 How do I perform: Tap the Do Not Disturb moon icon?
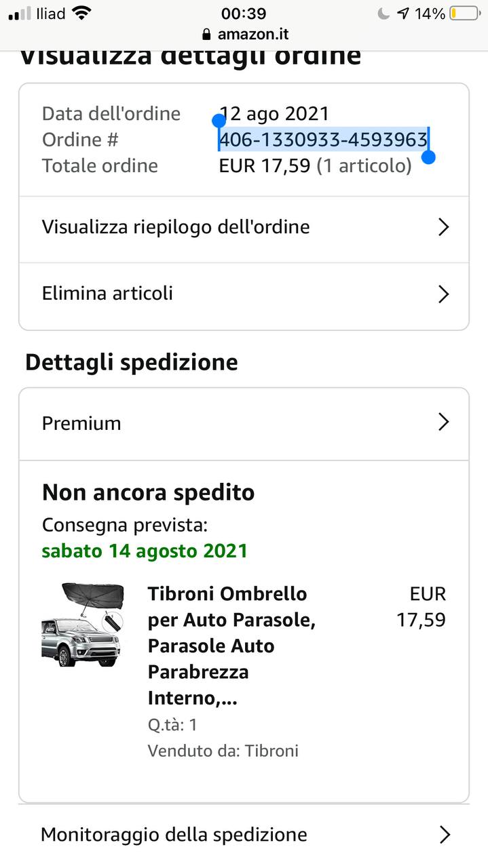point(384,14)
